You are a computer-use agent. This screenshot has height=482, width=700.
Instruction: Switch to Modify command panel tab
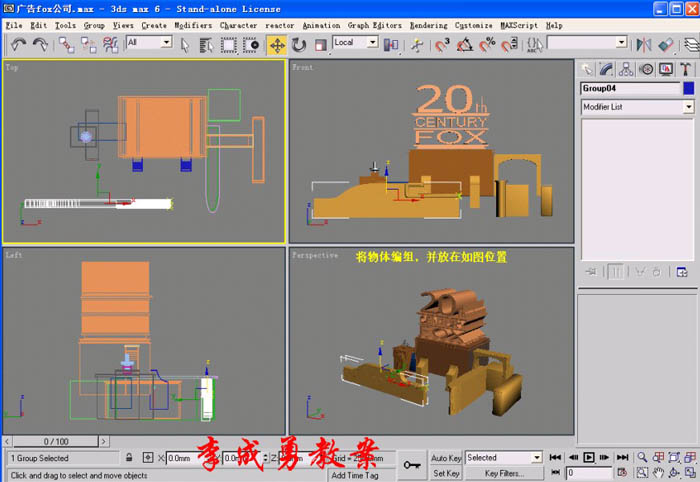pos(606,69)
